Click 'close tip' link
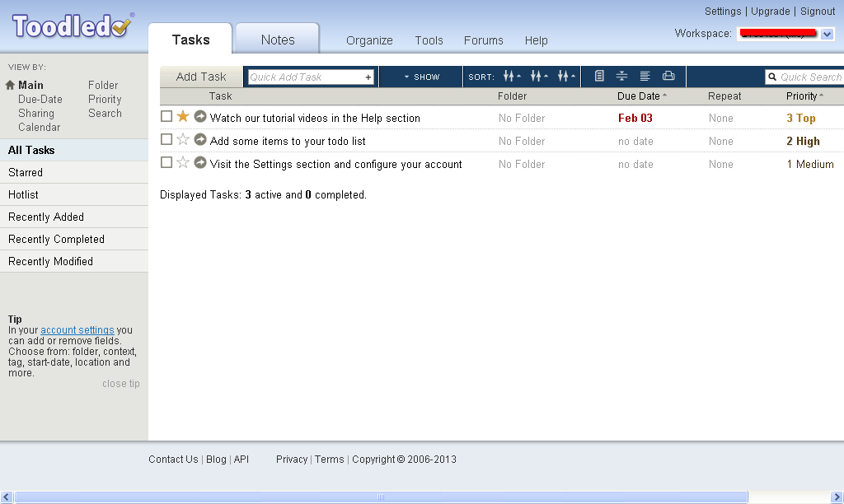Viewport: 844px width, 504px height. point(121,384)
